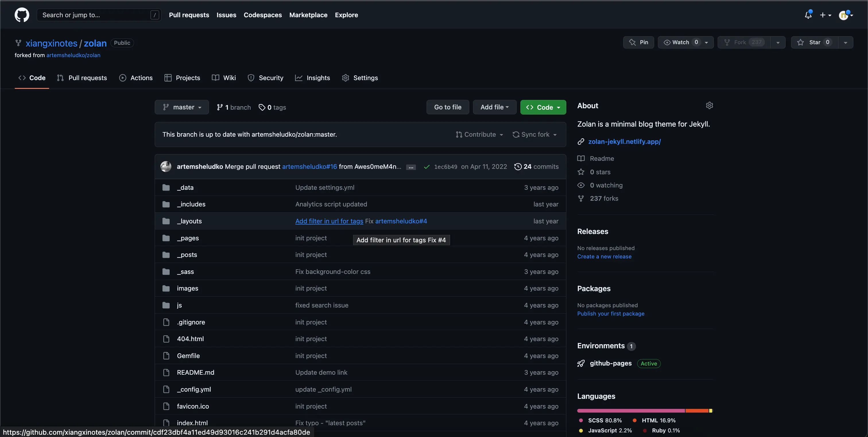Fork the repository
868x437 pixels.
coord(743,42)
